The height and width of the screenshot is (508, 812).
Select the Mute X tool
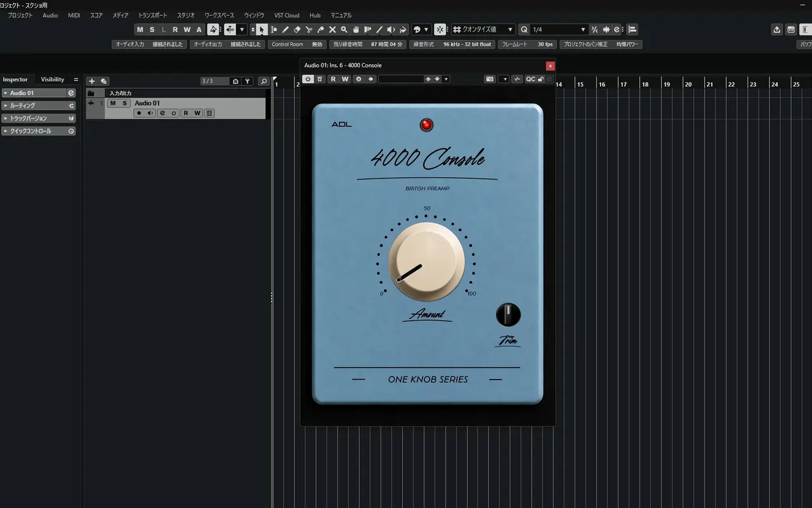[332, 30]
